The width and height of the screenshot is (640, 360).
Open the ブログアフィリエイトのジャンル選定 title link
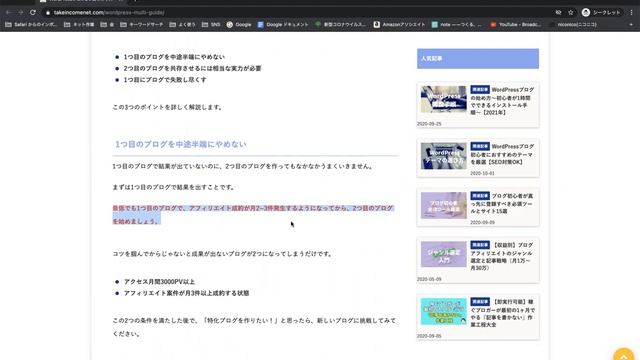tap(502, 256)
